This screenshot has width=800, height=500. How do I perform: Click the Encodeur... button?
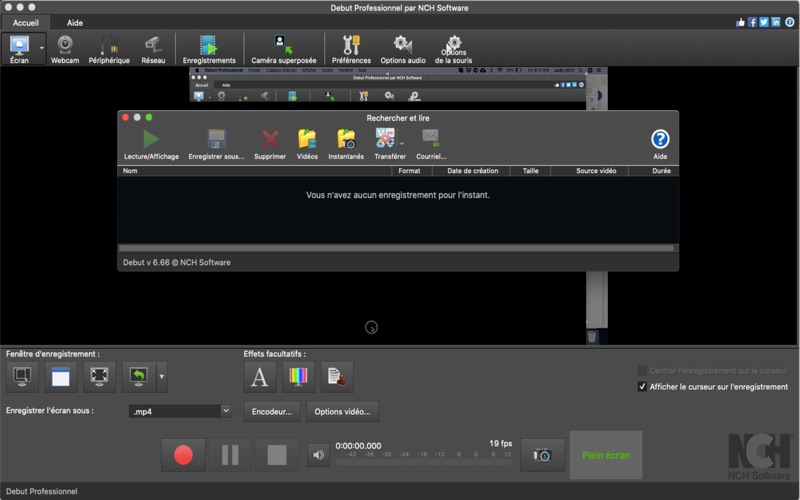(272, 412)
